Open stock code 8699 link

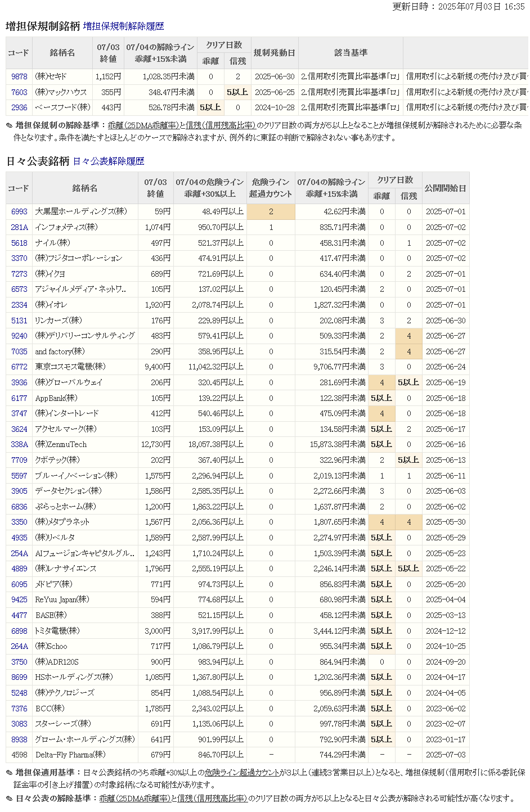coord(19,677)
